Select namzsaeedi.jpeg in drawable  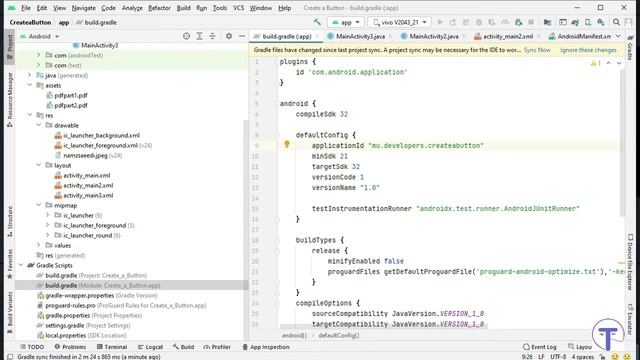(85, 155)
